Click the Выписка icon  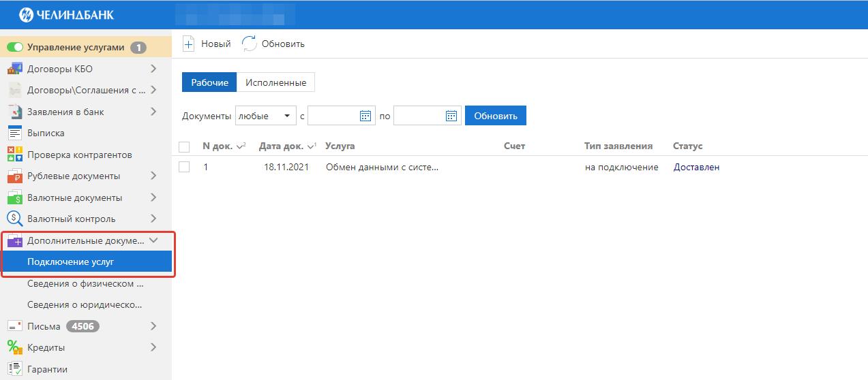(15, 133)
